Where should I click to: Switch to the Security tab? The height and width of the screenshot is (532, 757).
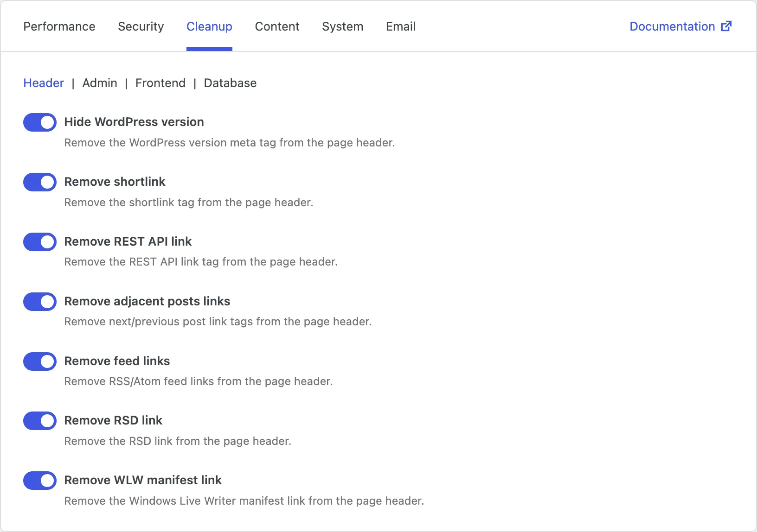pyautogui.click(x=141, y=26)
